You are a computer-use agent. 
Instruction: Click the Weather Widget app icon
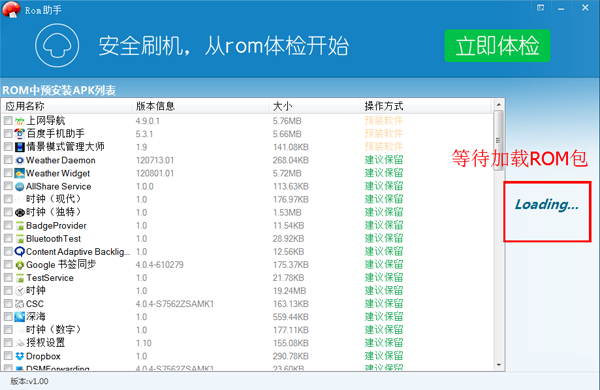(x=20, y=173)
